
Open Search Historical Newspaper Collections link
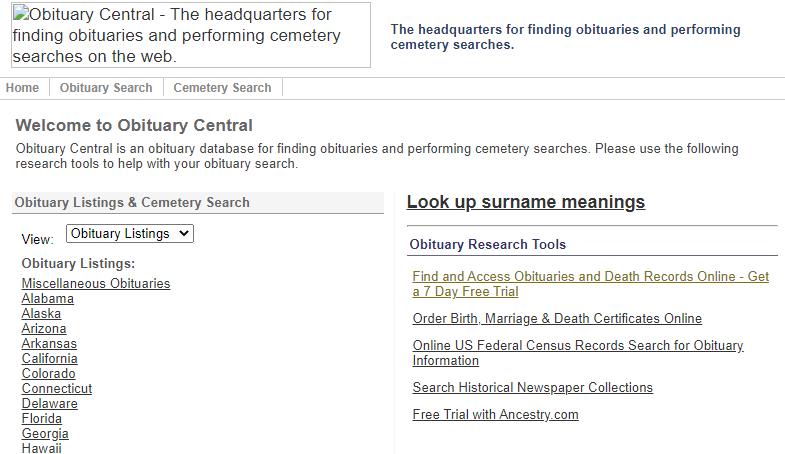click(532, 387)
